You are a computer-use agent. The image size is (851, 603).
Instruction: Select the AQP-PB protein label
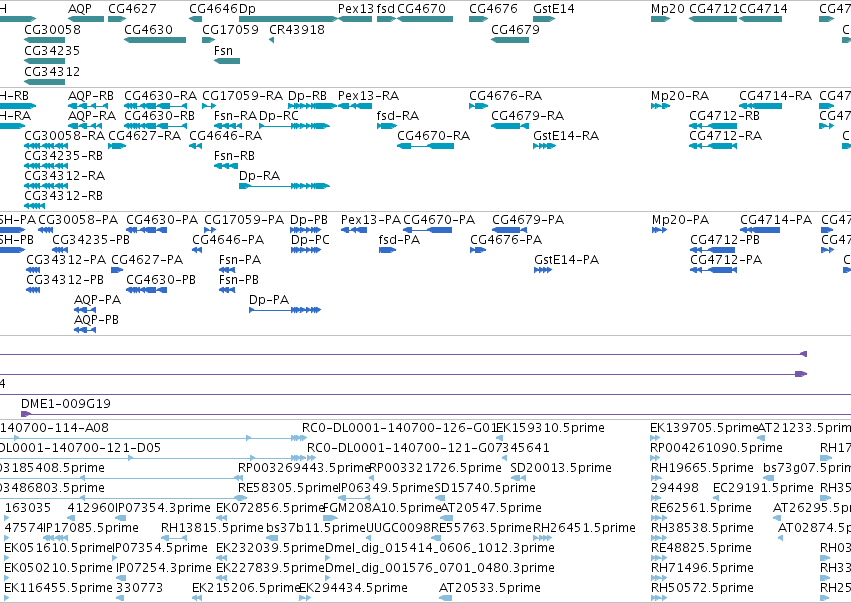[x=97, y=320]
